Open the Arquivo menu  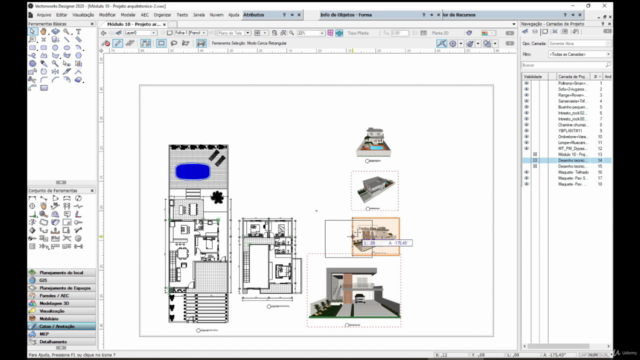(44, 15)
